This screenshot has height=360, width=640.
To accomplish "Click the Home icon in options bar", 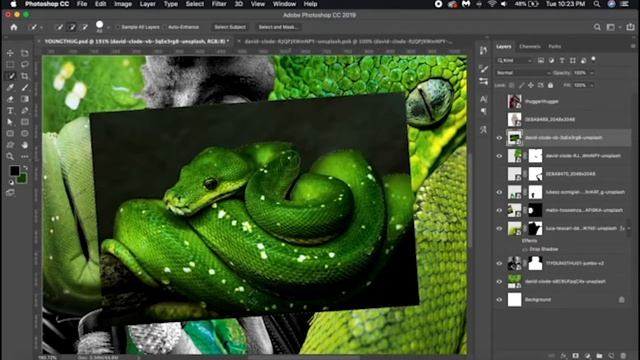I will (14, 27).
